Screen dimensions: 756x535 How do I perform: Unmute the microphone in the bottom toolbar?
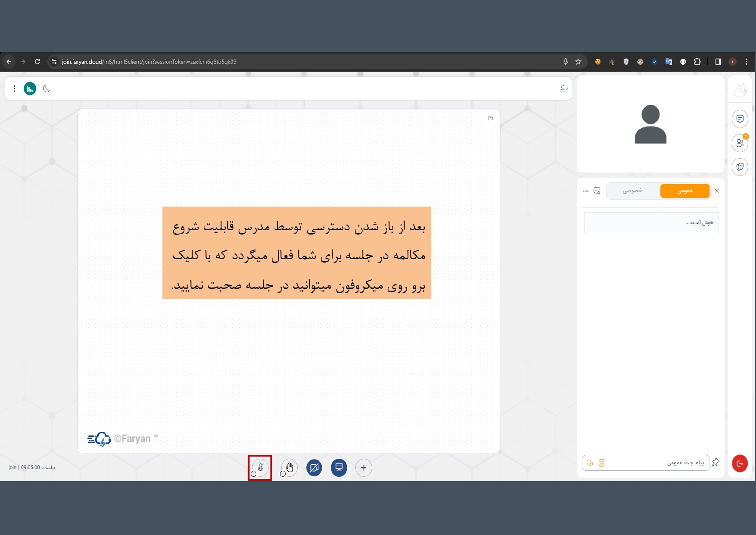pyautogui.click(x=261, y=467)
